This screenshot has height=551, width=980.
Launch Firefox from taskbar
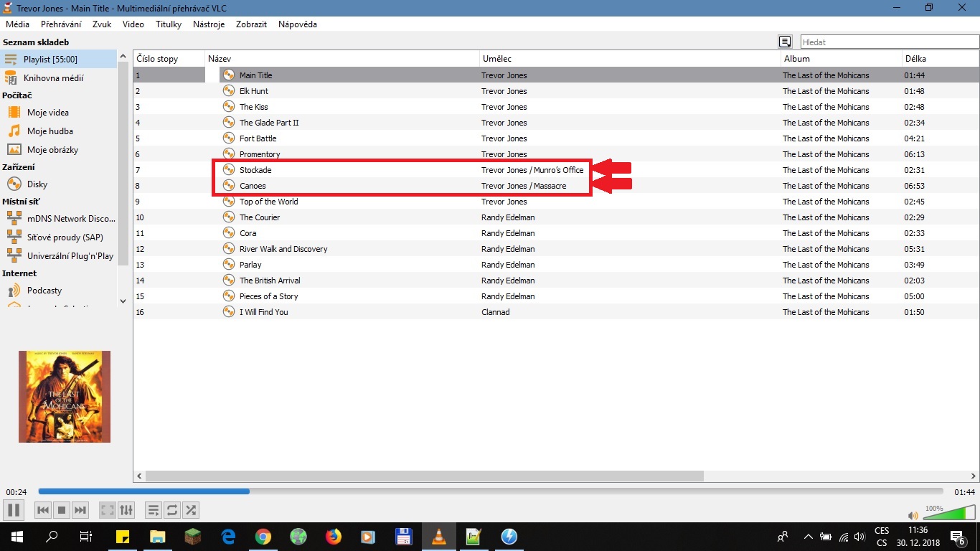[x=334, y=536]
